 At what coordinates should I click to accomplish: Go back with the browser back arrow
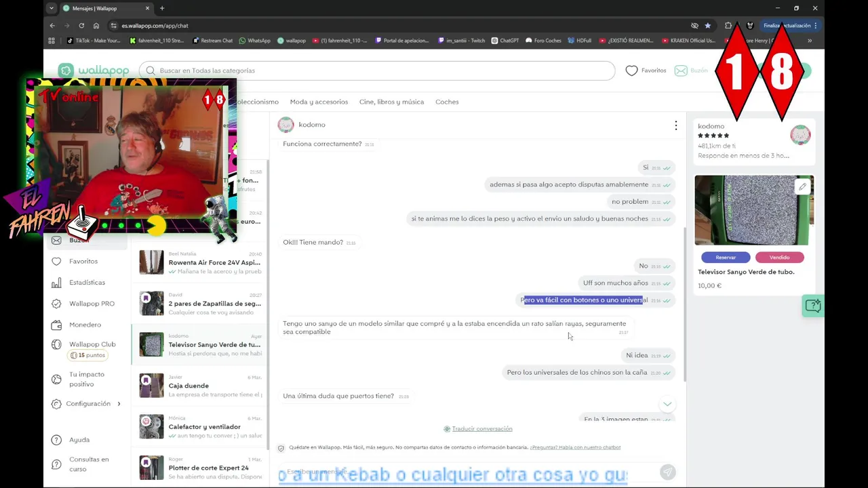click(x=52, y=26)
